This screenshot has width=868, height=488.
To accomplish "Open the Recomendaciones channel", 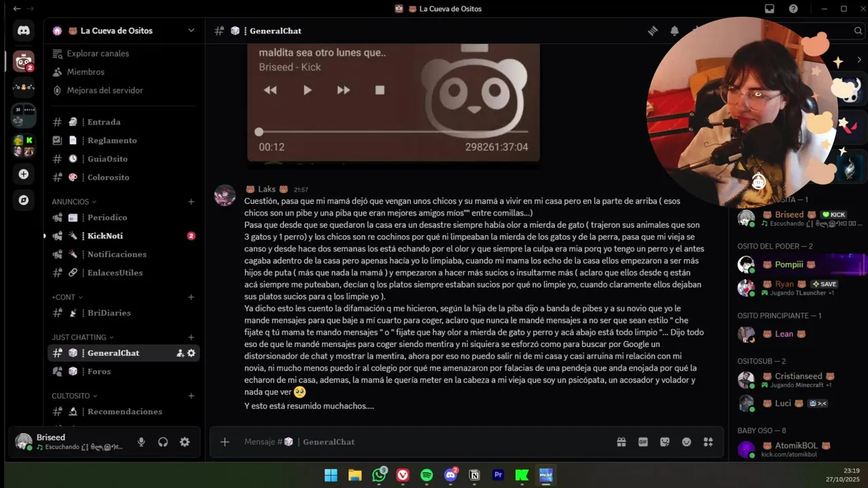I will pyautogui.click(x=123, y=411).
